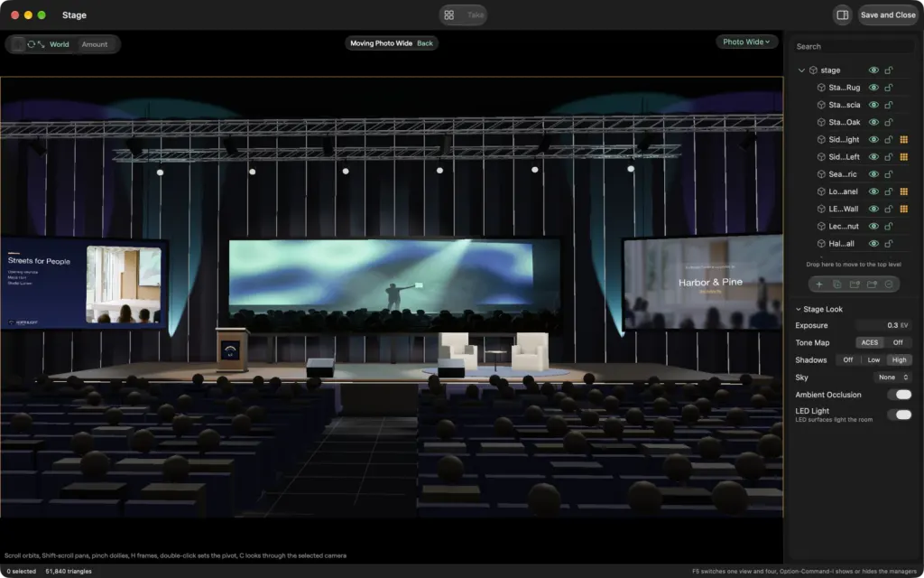This screenshot has width=924, height=578.
Task: Open the Sky None dropdown
Action: coord(892,378)
